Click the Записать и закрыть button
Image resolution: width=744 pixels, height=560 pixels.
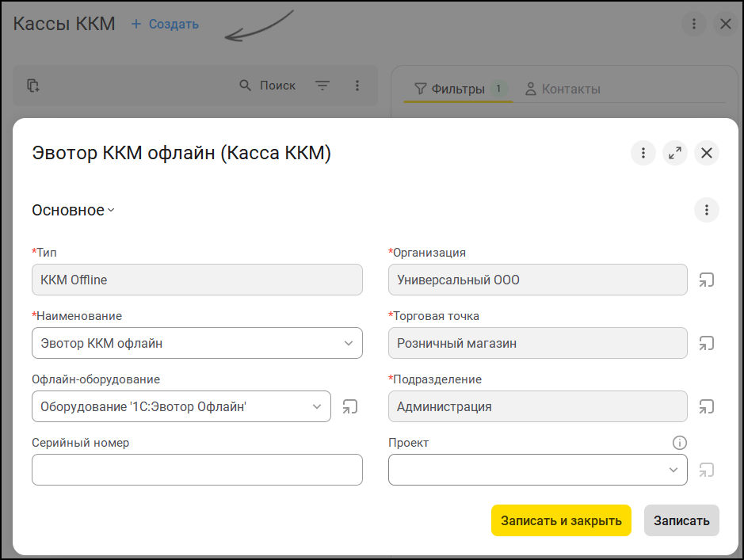point(561,520)
